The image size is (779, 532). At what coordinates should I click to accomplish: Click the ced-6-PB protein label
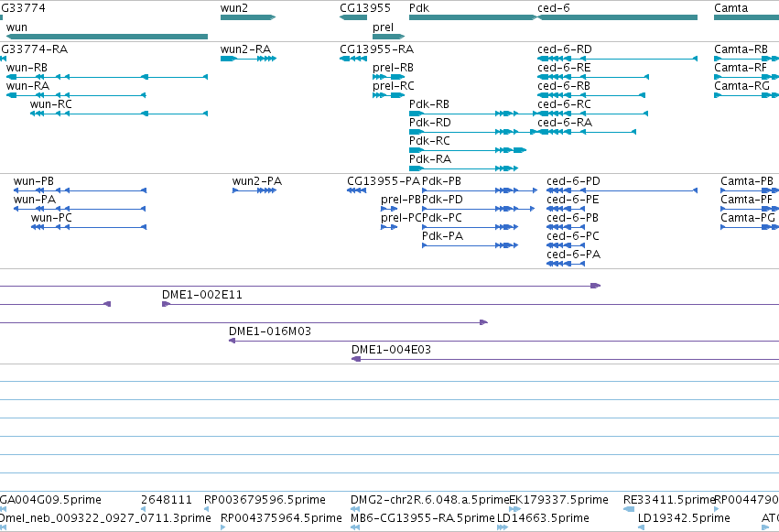[572, 218]
